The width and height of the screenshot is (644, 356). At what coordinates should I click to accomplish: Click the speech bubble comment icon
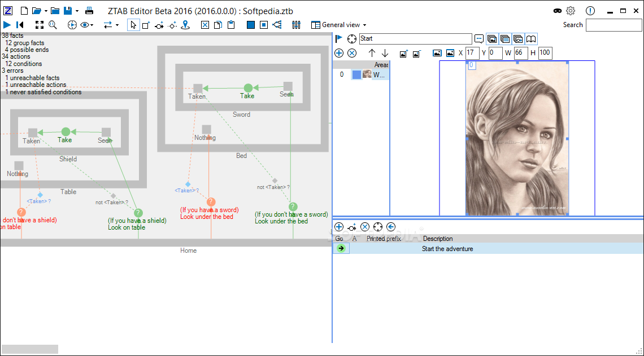479,39
